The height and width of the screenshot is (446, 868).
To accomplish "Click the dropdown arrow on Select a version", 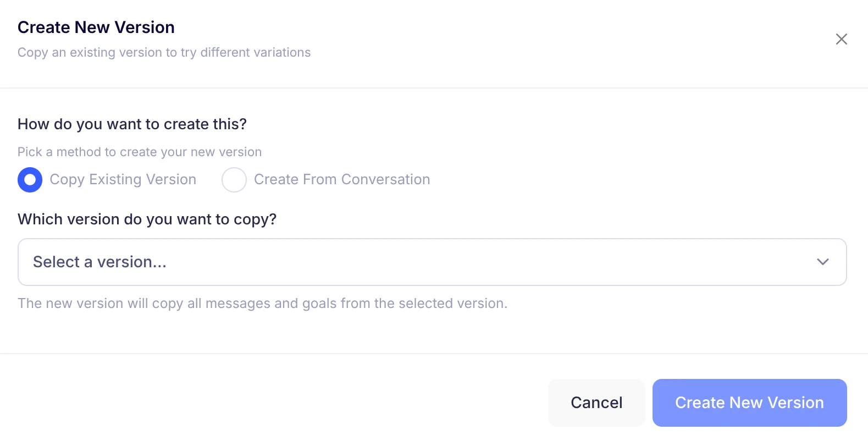I will pyautogui.click(x=822, y=262).
